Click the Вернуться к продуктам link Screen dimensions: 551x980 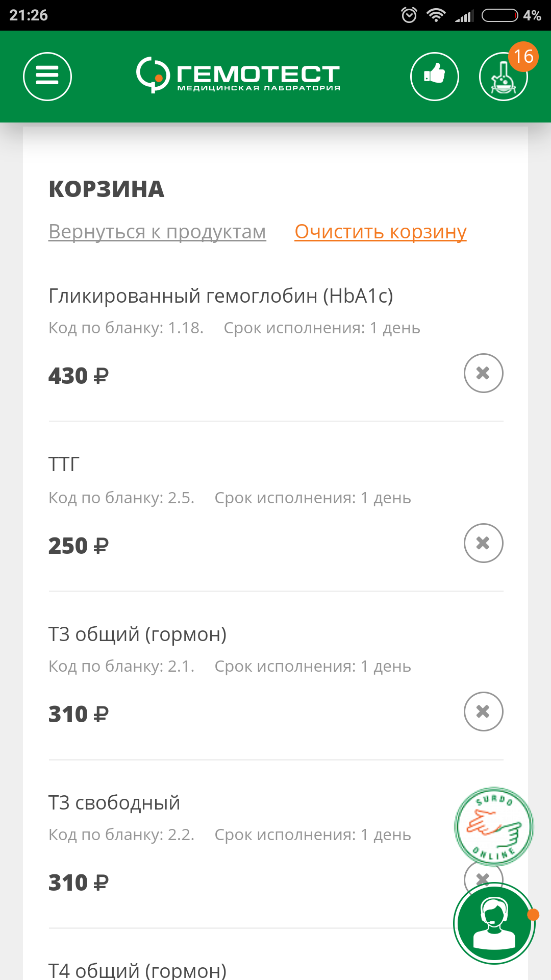click(157, 232)
